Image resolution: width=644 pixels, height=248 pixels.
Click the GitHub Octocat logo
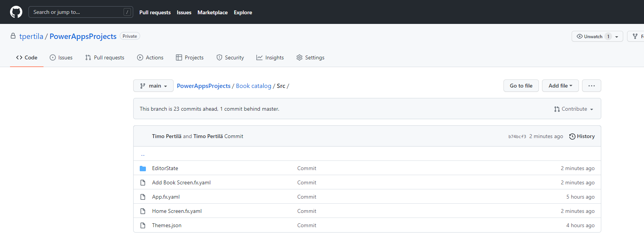click(x=16, y=12)
